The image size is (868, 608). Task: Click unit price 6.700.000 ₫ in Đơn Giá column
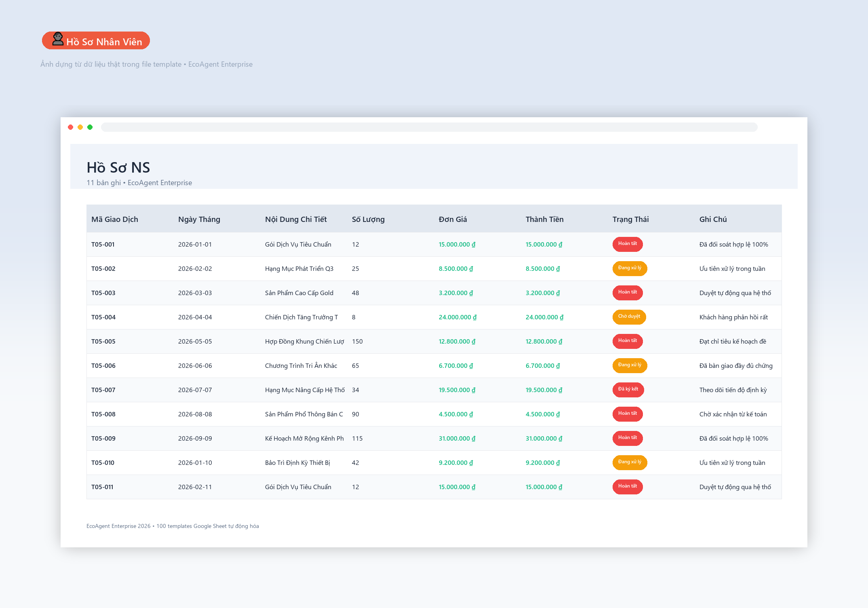click(456, 365)
